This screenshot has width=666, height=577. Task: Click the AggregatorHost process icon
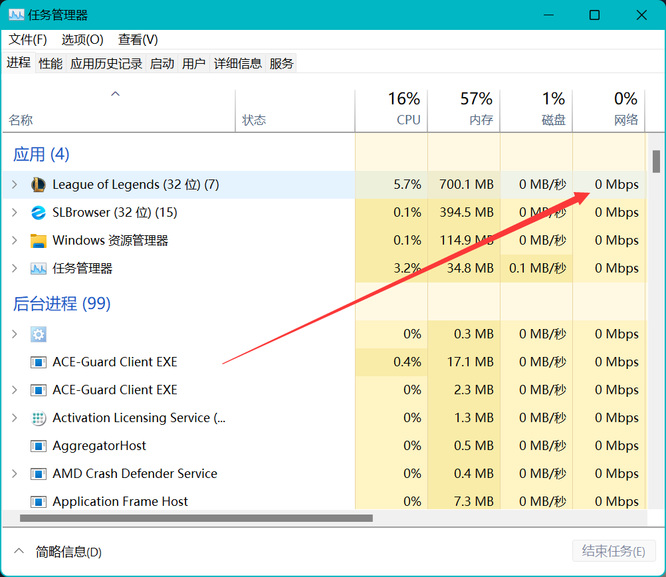click(38, 446)
